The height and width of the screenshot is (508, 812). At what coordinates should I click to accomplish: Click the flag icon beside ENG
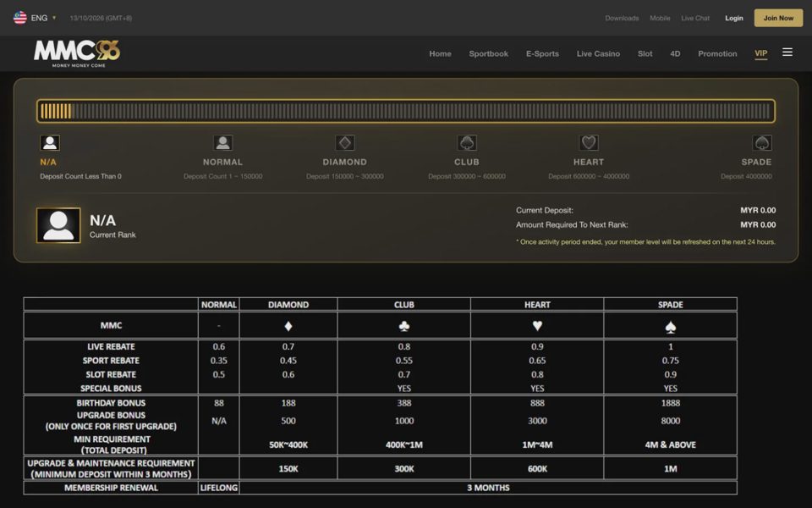pyautogui.click(x=20, y=18)
